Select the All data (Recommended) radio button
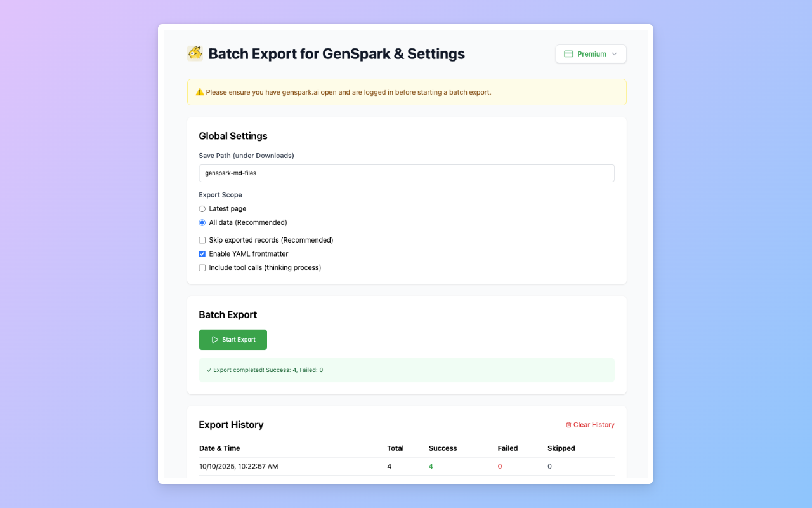Viewport: 812px width, 508px height. (x=202, y=223)
